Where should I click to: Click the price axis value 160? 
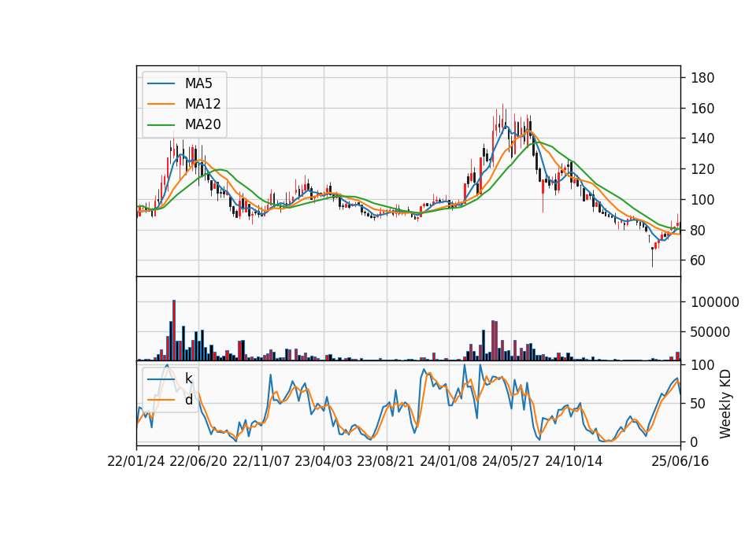702,109
